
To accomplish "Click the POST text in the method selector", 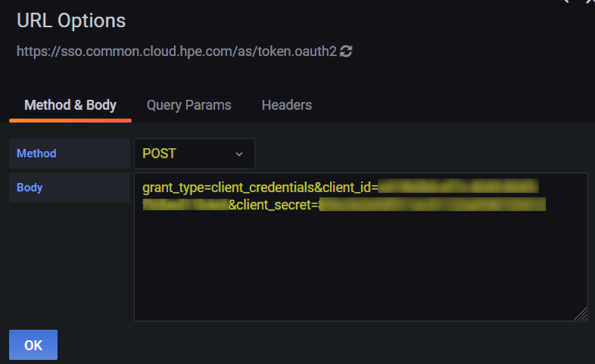I will coord(159,153).
